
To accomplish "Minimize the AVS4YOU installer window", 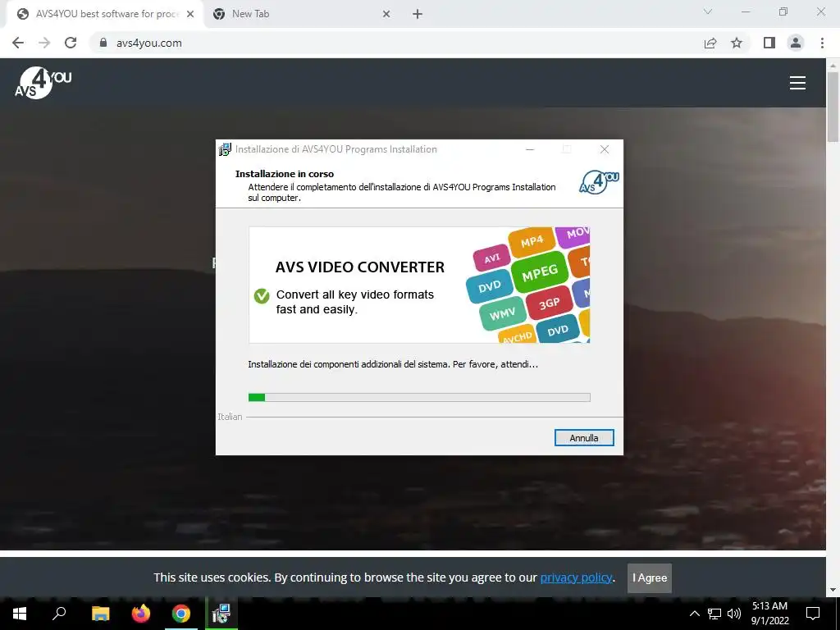I will [x=530, y=149].
